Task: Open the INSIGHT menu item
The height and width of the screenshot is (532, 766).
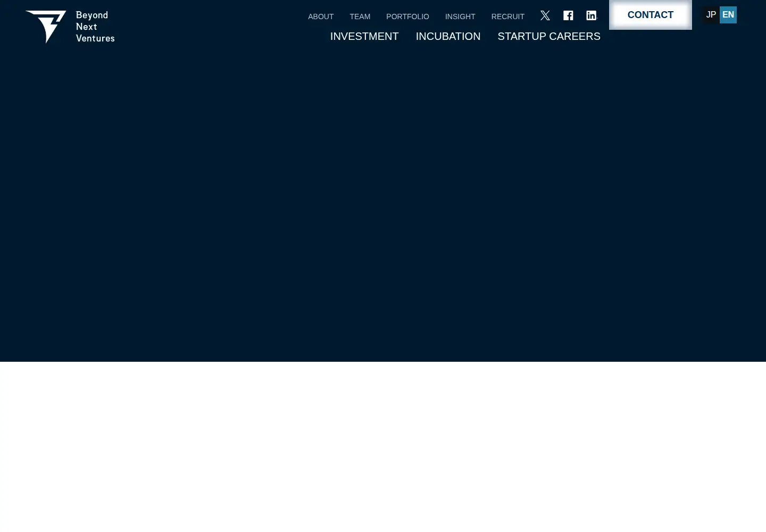Action: click(x=460, y=16)
